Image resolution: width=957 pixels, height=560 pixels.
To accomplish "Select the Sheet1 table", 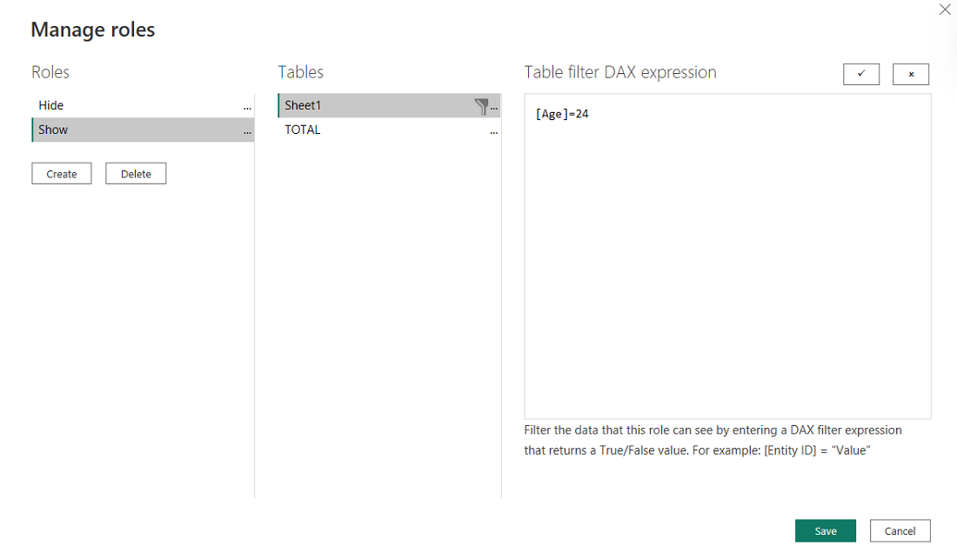I will [x=304, y=105].
